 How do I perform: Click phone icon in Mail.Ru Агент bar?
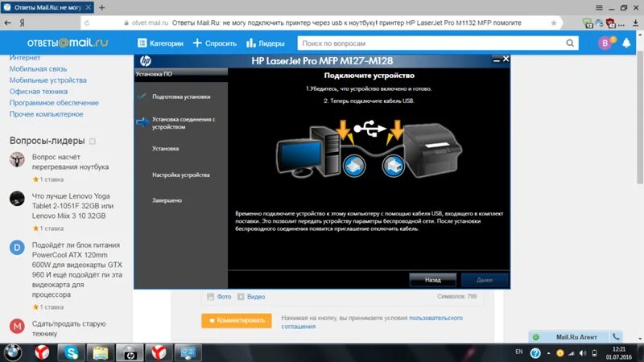point(616,337)
